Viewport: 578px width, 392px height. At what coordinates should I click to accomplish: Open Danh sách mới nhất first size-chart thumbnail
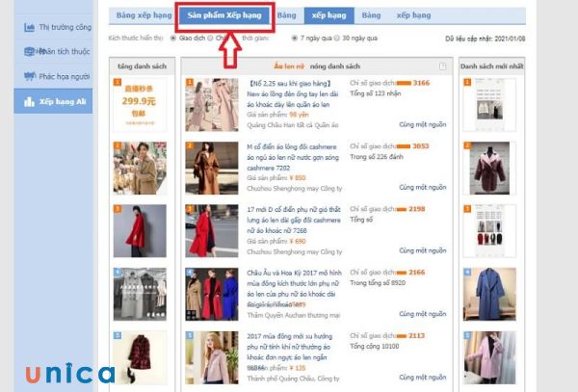click(489, 105)
